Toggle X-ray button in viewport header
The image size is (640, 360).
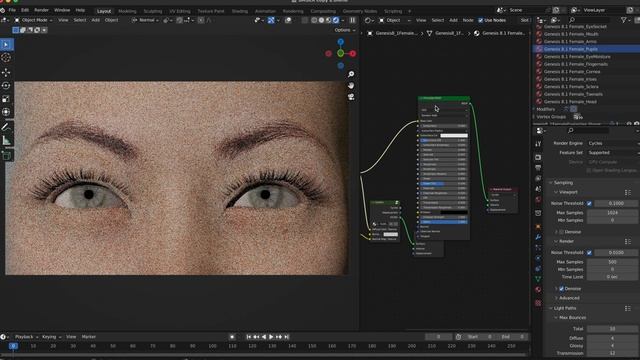pyautogui.click(x=304, y=20)
